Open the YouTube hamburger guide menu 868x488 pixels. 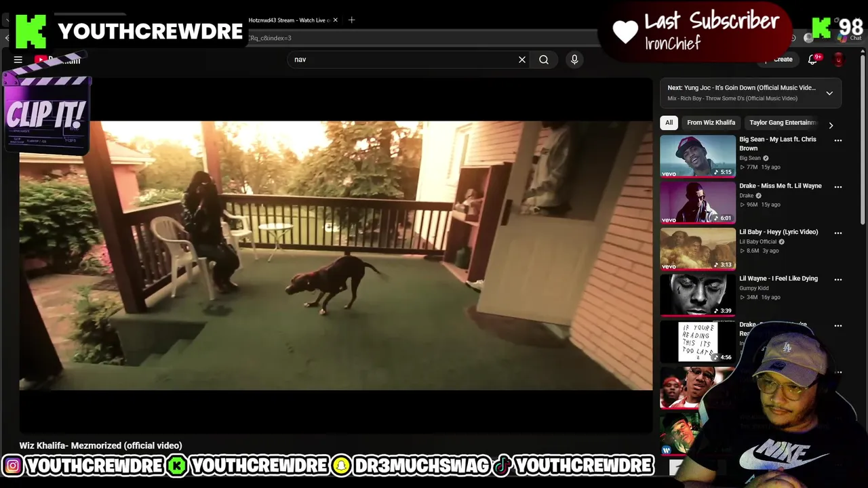[18, 60]
